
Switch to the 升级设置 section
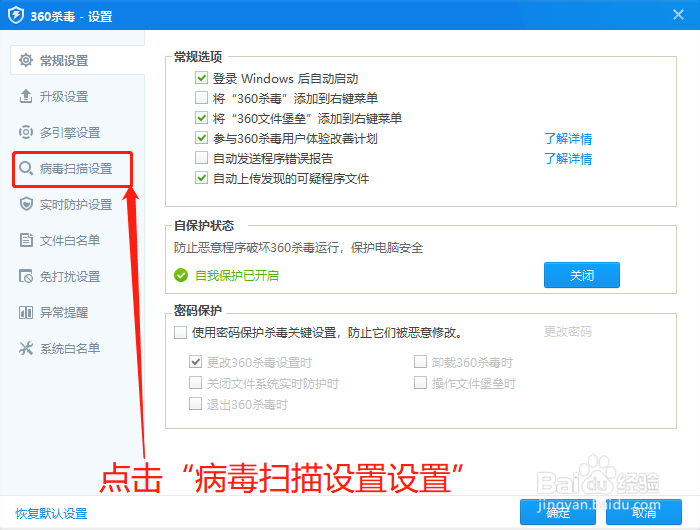point(64,96)
